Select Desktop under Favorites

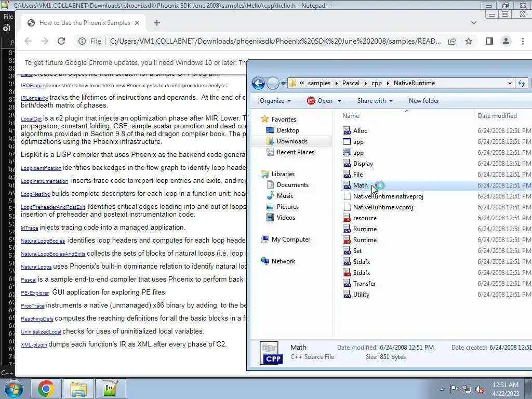pyautogui.click(x=288, y=130)
